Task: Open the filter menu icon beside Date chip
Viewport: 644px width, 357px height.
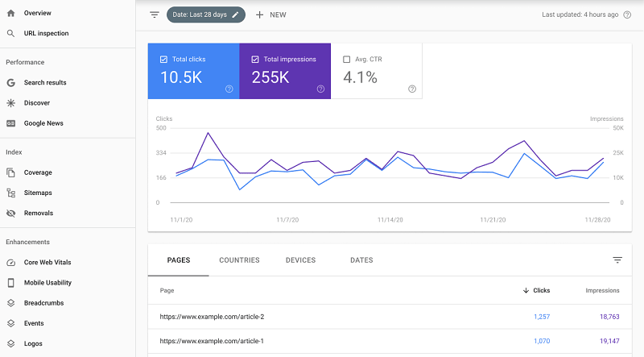Action: pyautogui.click(x=155, y=15)
